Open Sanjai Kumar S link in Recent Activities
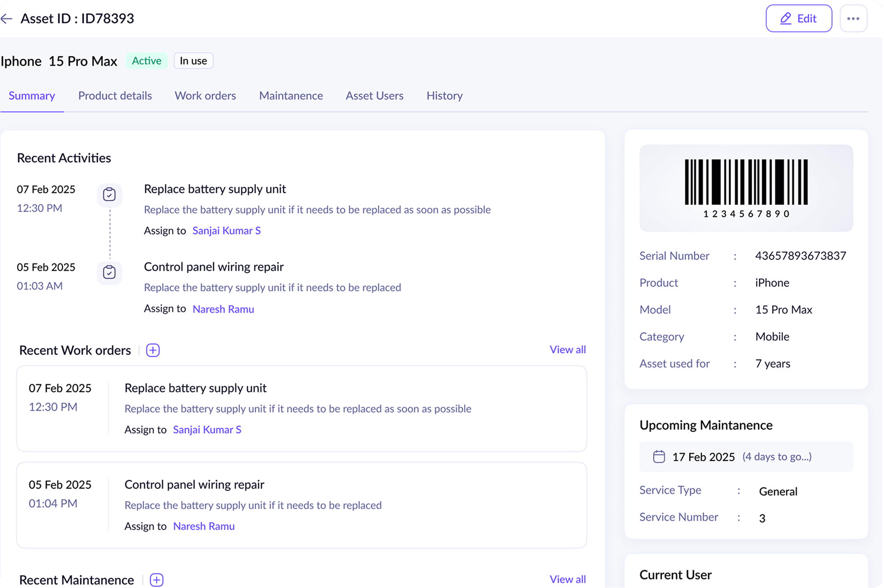Viewport: 884px width, 588px height. [x=226, y=231]
